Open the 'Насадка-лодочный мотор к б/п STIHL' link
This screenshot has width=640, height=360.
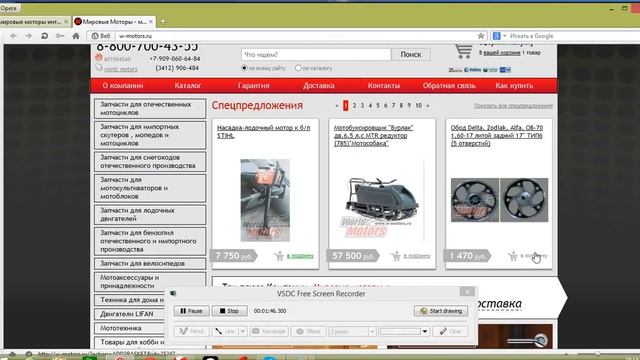click(264, 131)
